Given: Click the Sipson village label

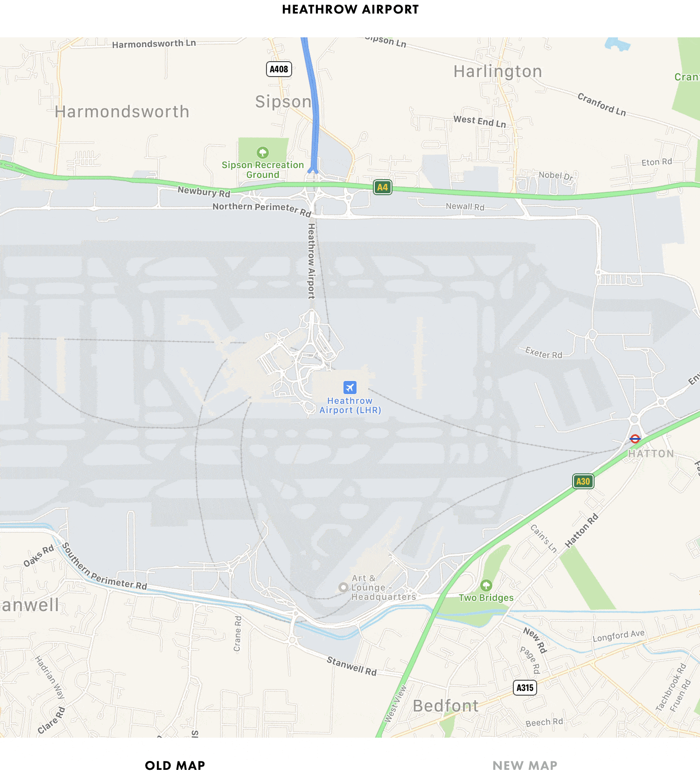Looking at the screenshot, I should (283, 102).
